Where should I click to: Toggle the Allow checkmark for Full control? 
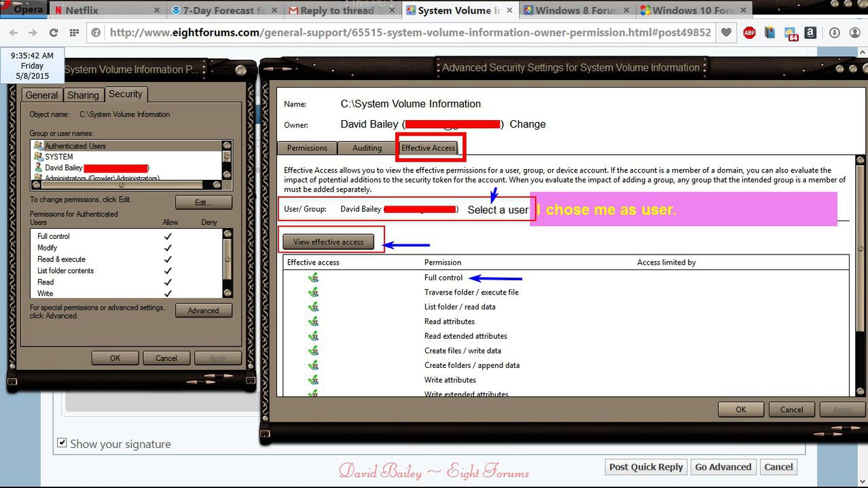[168, 236]
